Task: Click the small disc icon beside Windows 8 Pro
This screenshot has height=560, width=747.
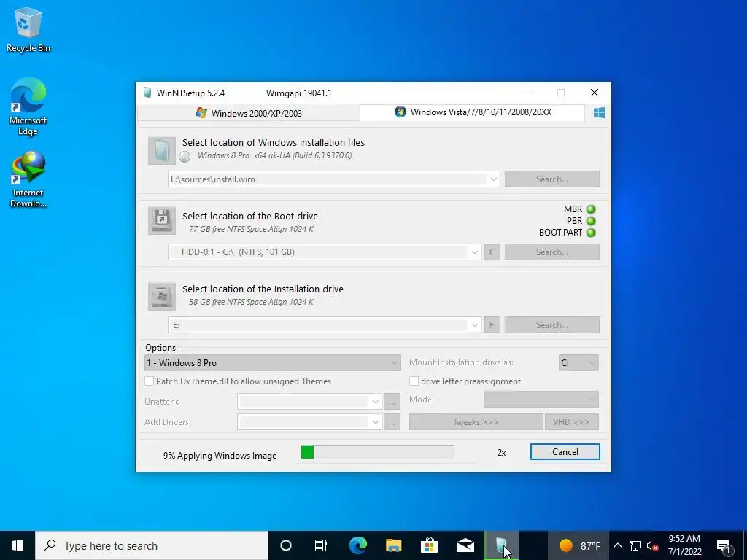Action: click(x=185, y=156)
